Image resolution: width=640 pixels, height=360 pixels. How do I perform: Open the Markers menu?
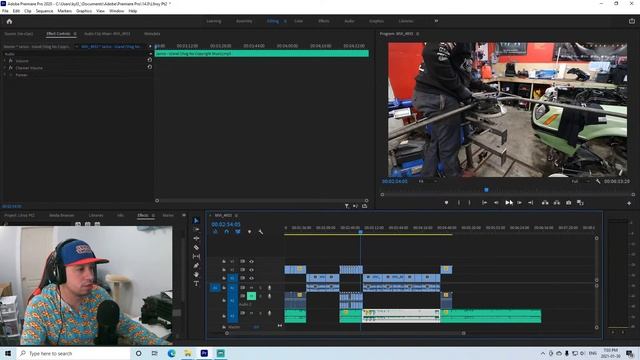64,11
